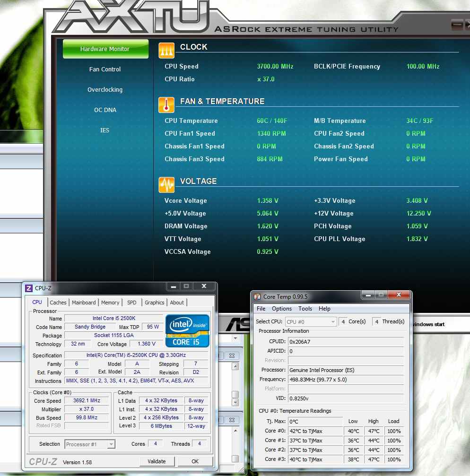Click the CPU Speed value 3700.00 MHz
Screen dimensions: 470x476
click(x=275, y=66)
